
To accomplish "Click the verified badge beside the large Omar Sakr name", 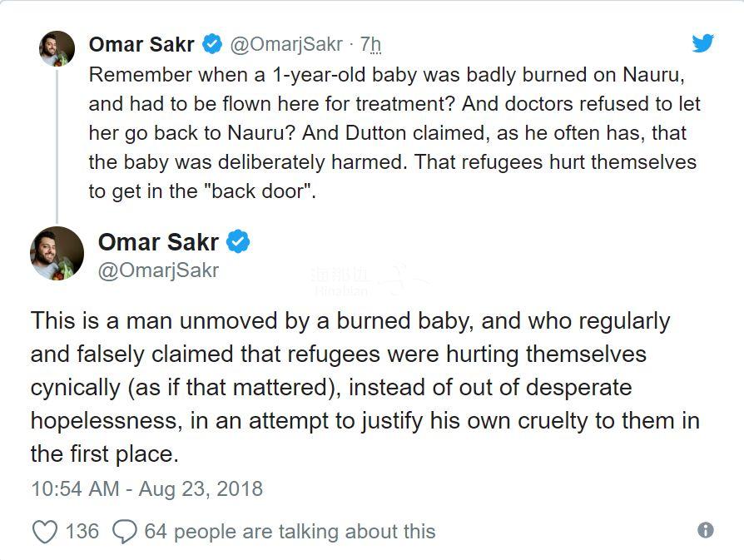I will point(239,242).
